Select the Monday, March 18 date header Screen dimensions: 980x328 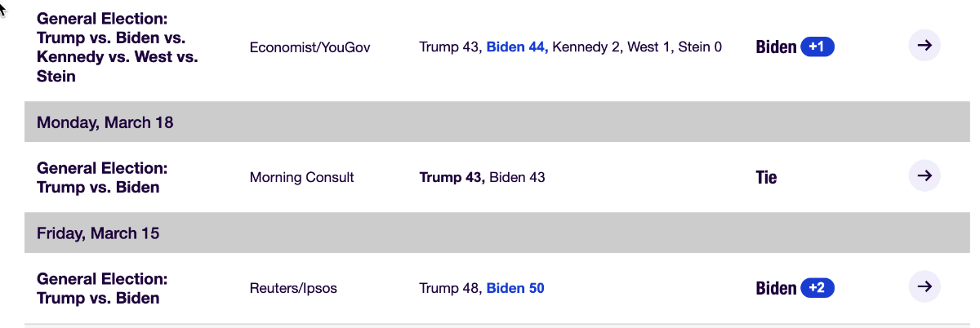(105, 122)
